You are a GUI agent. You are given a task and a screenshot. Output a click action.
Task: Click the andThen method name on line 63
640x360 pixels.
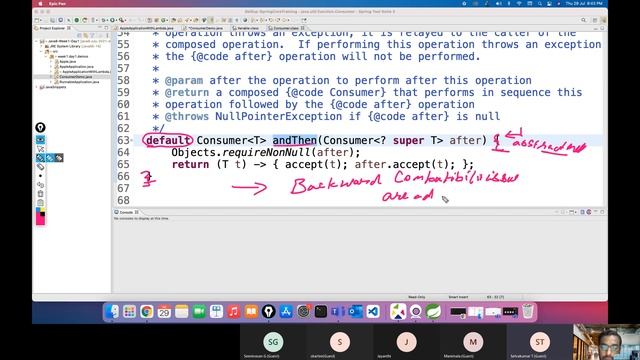click(295, 140)
